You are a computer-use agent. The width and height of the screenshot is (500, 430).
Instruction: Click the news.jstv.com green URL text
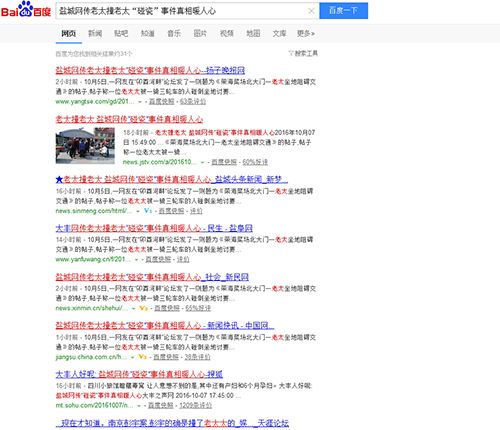click(x=160, y=162)
